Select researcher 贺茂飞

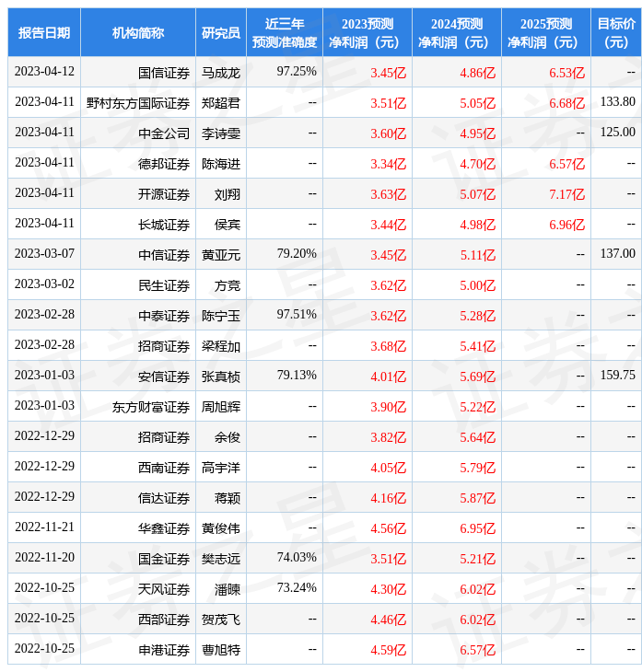tap(221, 620)
